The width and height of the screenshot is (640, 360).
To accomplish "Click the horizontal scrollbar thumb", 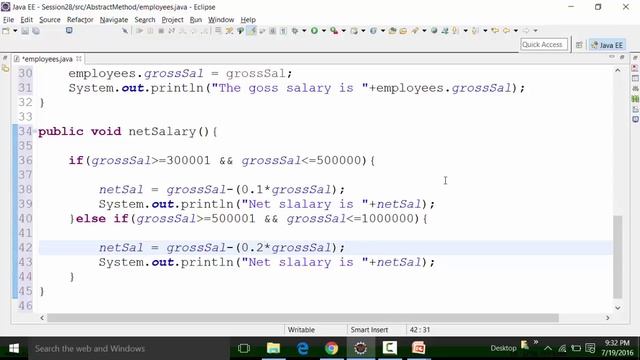I will point(303,318).
